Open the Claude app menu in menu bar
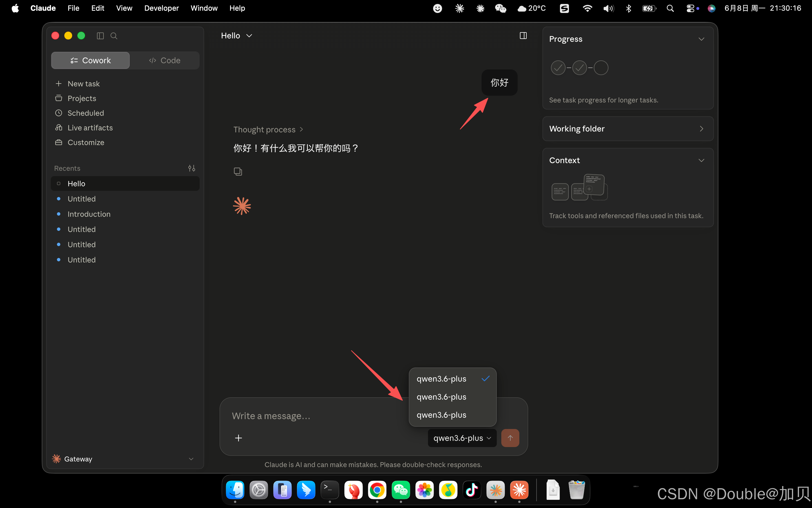This screenshot has height=508, width=812. pyautogui.click(x=43, y=8)
